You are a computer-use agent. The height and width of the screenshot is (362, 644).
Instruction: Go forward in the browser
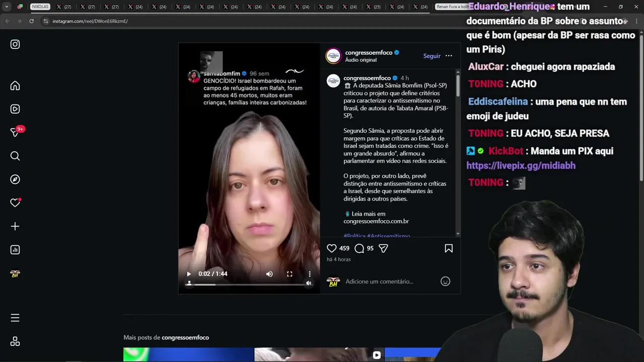[19, 21]
